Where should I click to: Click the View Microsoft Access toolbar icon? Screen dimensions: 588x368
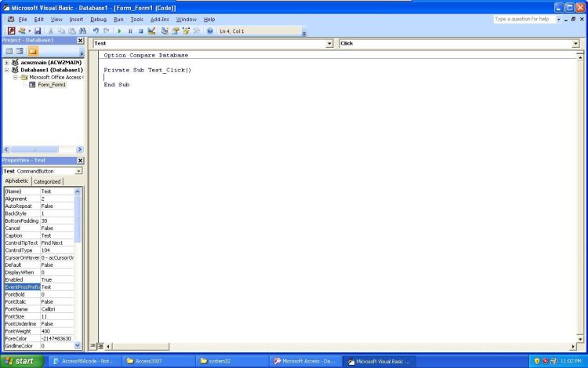tap(11, 31)
